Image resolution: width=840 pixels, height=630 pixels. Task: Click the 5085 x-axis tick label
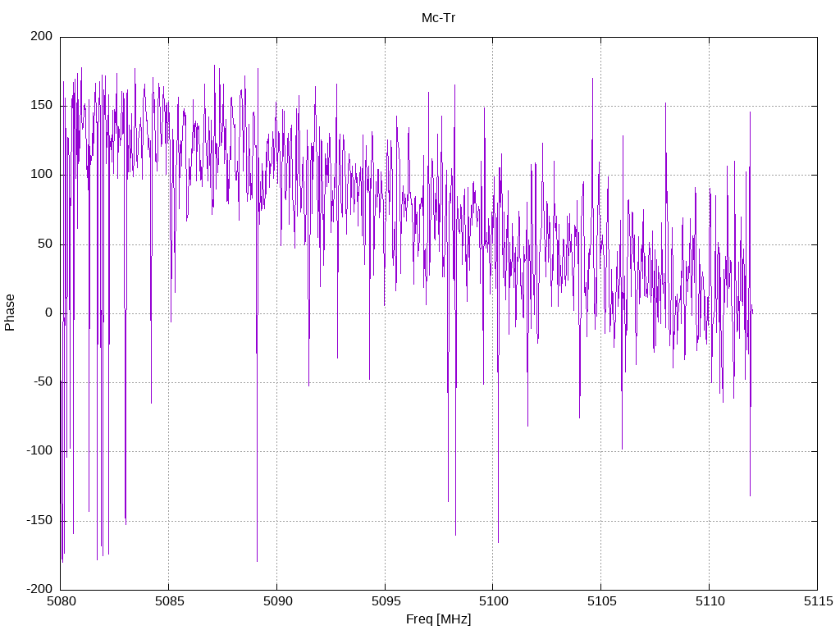[169, 601]
